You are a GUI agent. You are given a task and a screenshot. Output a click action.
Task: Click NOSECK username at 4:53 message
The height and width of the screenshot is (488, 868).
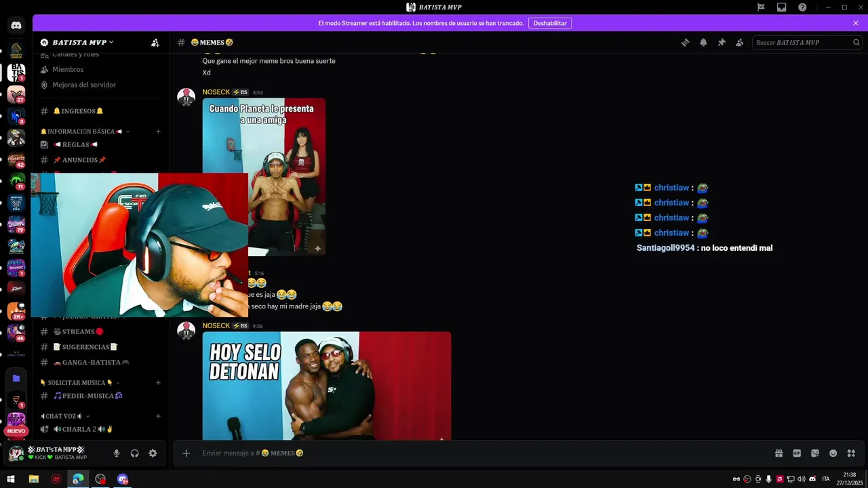click(216, 92)
